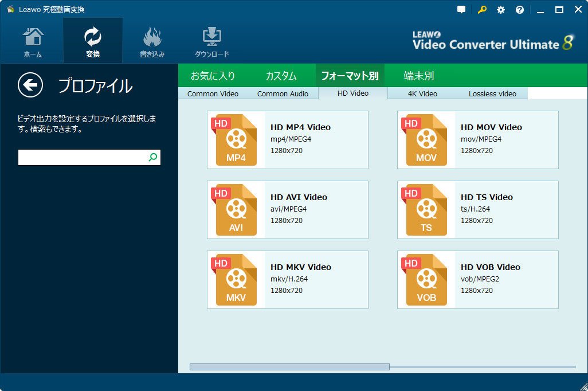
Task: Click the feedback speech bubble icon
Action: point(462,10)
